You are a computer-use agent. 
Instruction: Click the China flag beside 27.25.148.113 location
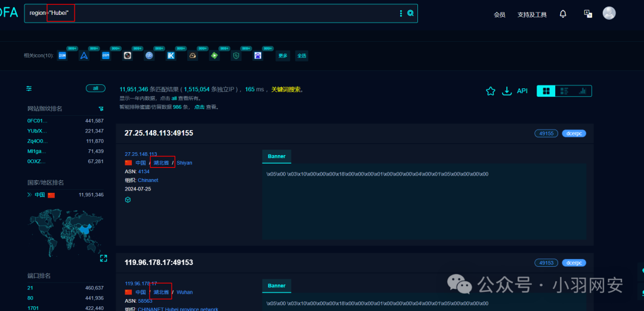[x=129, y=162]
